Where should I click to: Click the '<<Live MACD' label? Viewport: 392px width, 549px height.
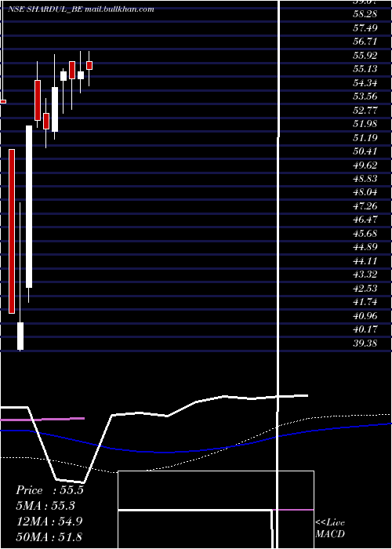[x=330, y=529]
